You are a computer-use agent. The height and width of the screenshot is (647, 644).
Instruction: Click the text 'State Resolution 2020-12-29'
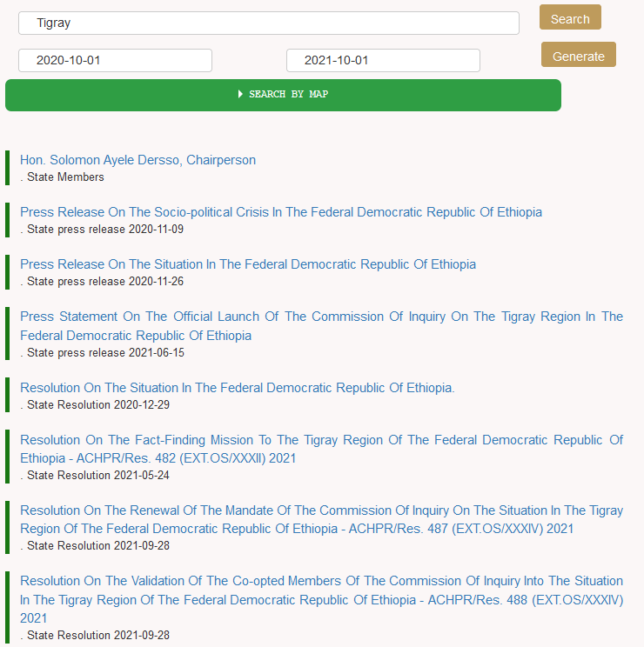[98, 404]
